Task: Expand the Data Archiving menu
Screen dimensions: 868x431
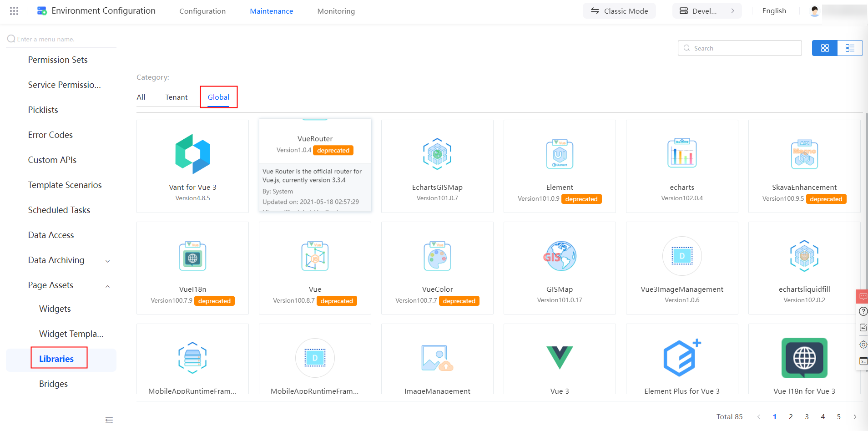Action: click(108, 261)
